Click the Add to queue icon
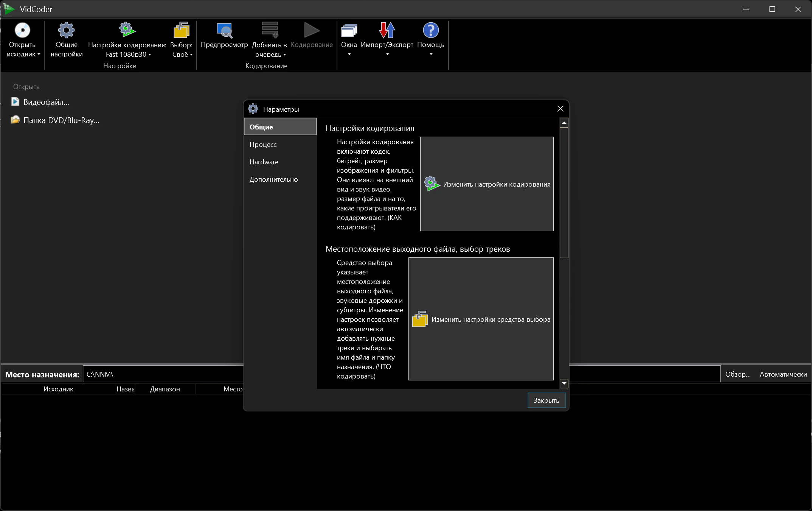 tap(270, 30)
